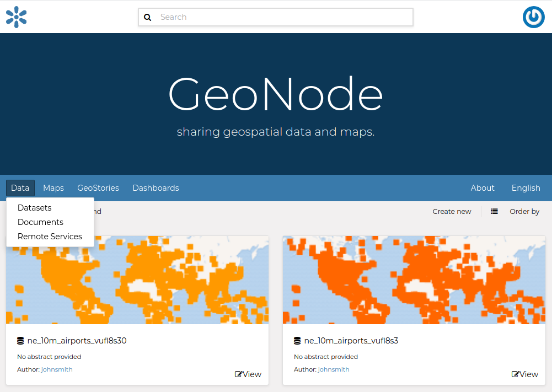Open the ne_10m_airports_vufl8s3 title link

tap(351, 341)
